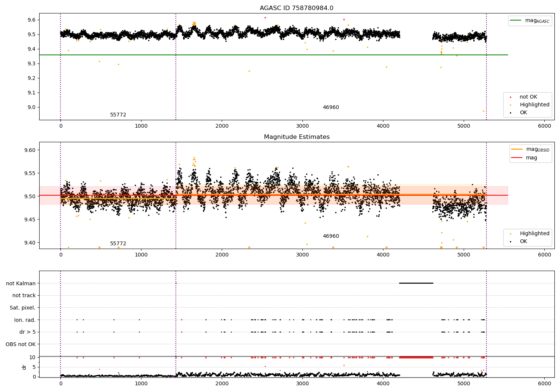Click the 9.45 tick on Magnitude Estimates plot
The width and height of the screenshot is (560, 392).
point(29,220)
